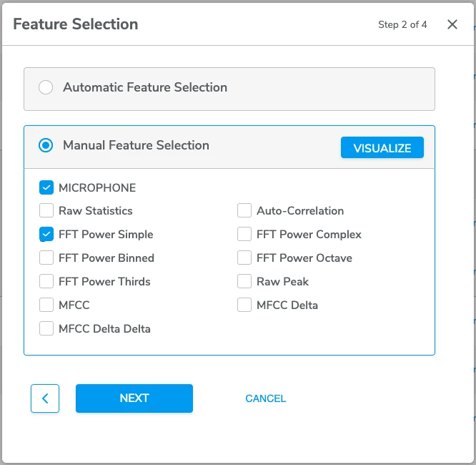The image size is (476, 465).
Task: Close the Feature Selection dialog
Action: tap(452, 24)
